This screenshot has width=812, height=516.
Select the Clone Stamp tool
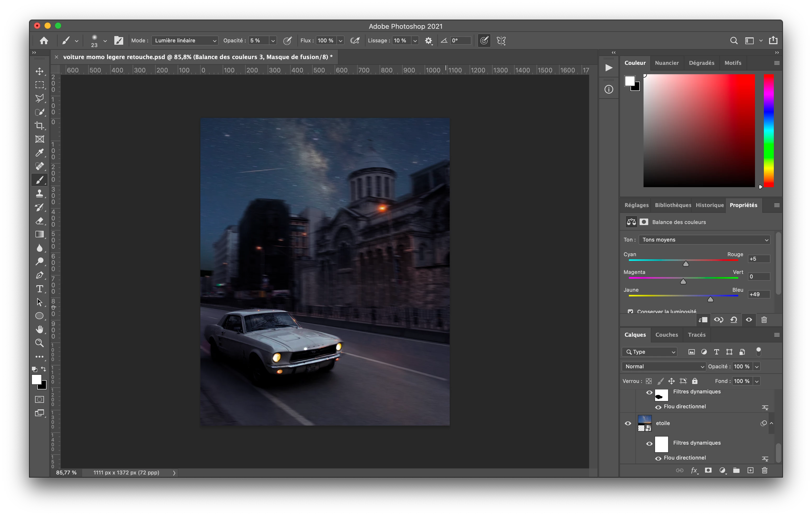pyautogui.click(x=40, y=193)
